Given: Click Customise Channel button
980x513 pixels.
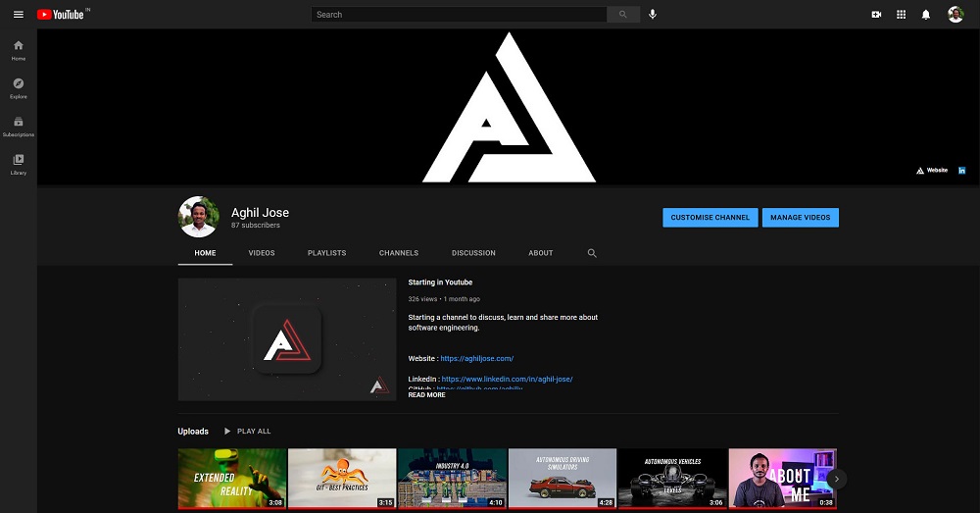Looking at the screenshot, I should pos(710,218).
